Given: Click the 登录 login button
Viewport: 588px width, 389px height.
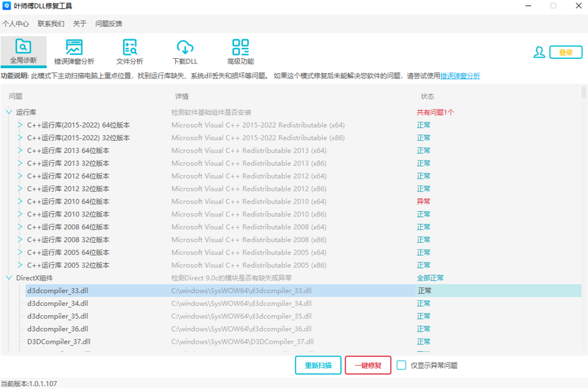Looking at the screenshot, I should pos(566,52).
